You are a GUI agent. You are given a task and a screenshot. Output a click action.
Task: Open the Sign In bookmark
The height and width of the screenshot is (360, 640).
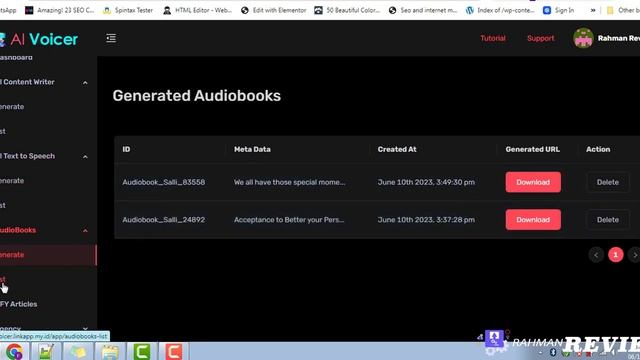558,10
